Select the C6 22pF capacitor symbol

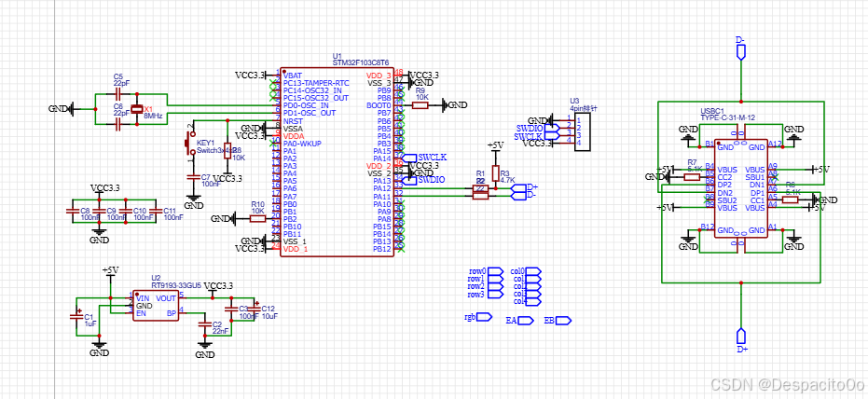117,125
